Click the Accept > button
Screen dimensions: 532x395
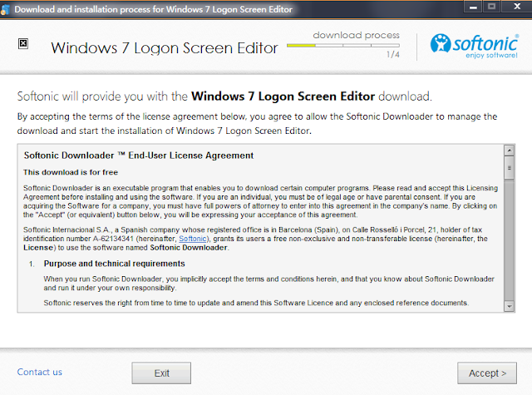487,373
